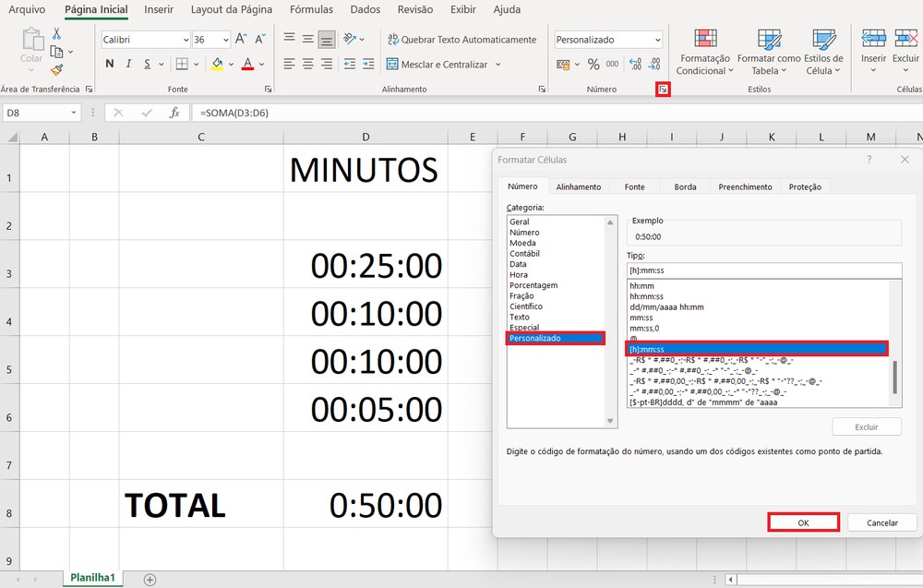The height and width of the screenshot is (588, 923).
Task: Select the Hora category in the list
Action: pos(519,274)
